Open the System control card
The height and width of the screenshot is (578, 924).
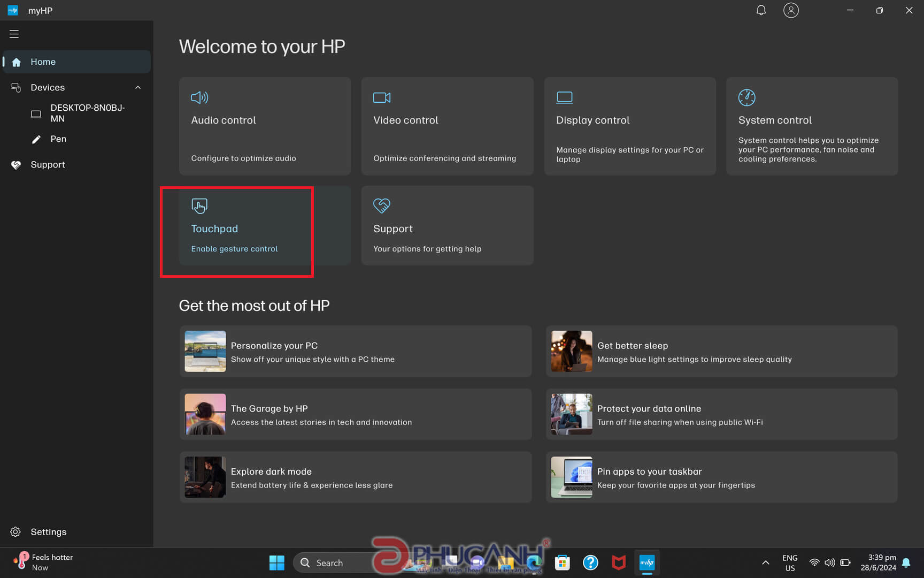pos(812,126)
